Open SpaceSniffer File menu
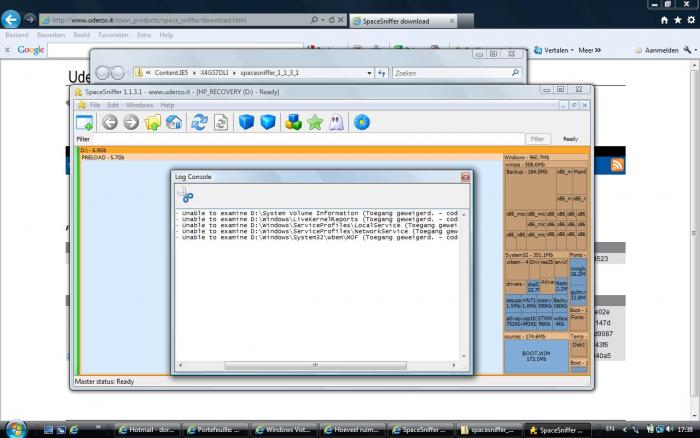This screenshot has width=700, height=438. pyautogui.click(x=95, y=105)
